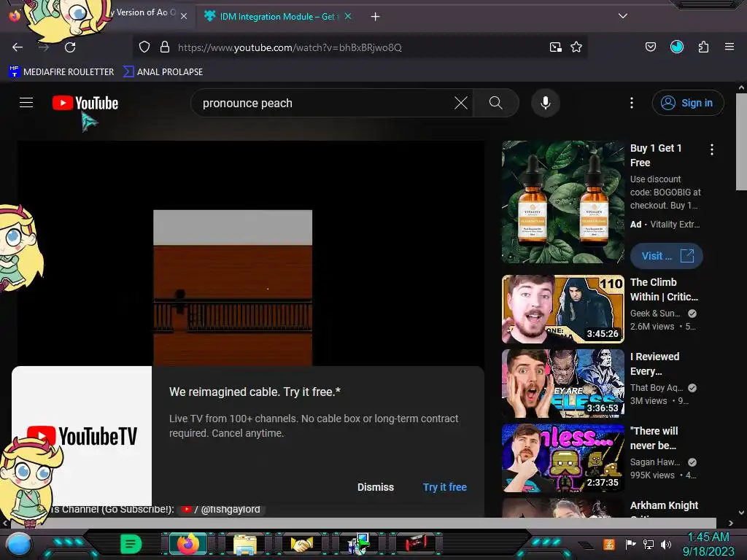Open 'I Reviewed Every...' video thumbnail
The height and width of the screenshot is (560, 747).
pos(562,384)
